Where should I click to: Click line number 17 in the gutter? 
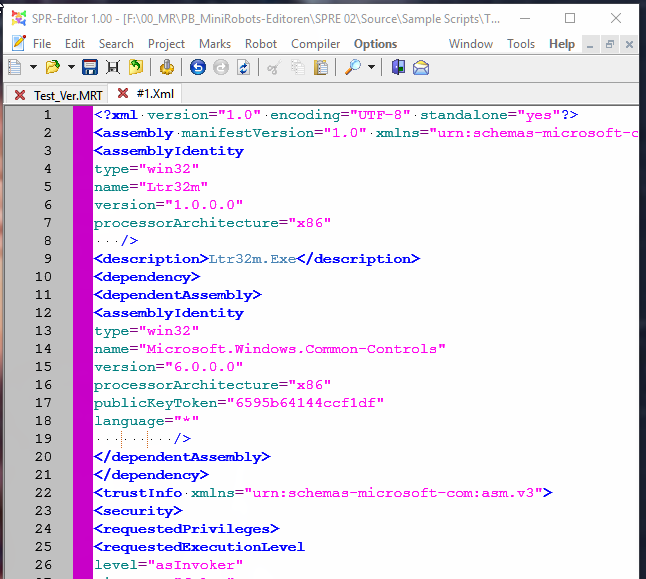coord(46,403)
